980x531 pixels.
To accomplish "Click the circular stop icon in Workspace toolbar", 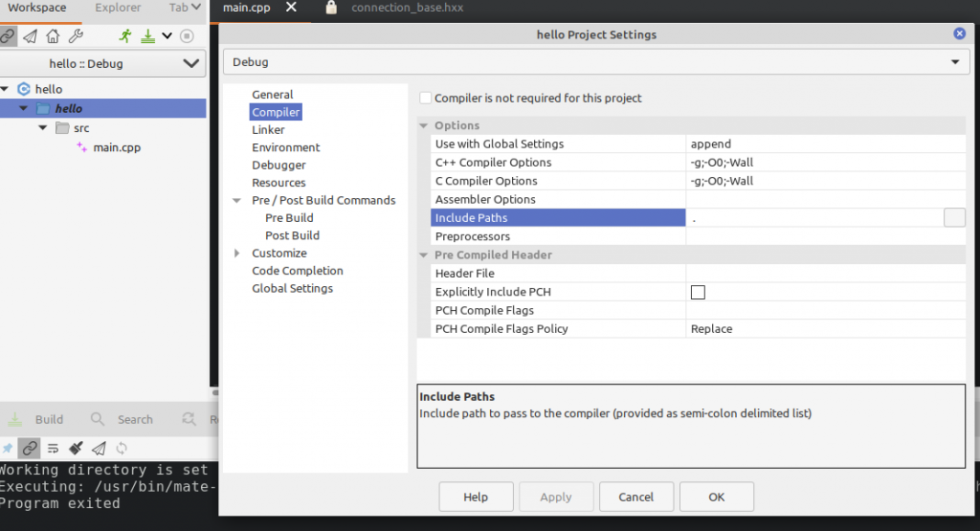I will click(188, 36).
